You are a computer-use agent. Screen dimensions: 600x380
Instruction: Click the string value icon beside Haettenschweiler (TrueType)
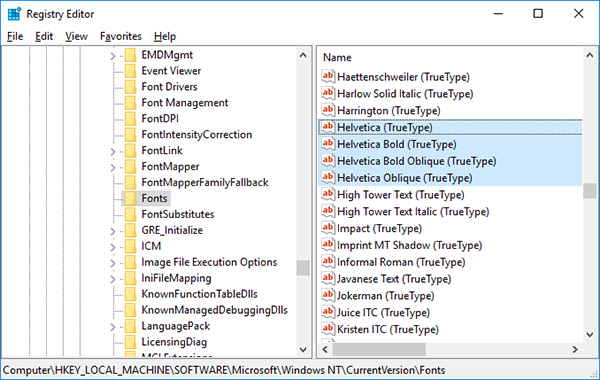[328, 77]
